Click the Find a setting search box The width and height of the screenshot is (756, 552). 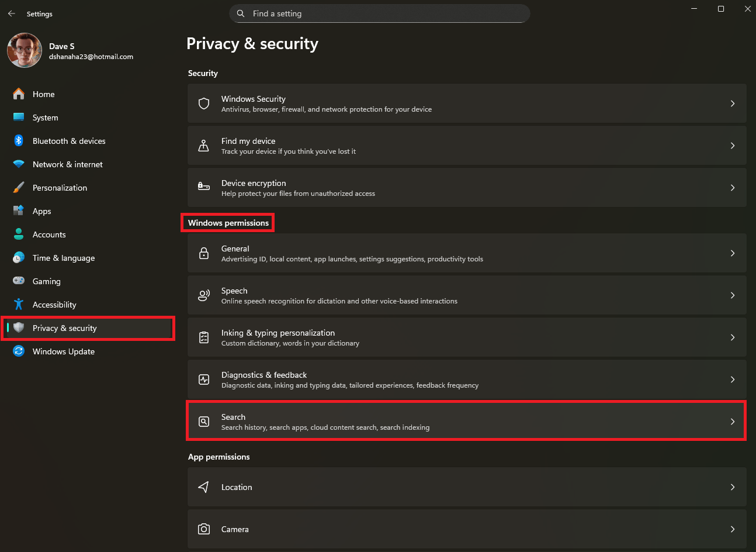[380, 13]
